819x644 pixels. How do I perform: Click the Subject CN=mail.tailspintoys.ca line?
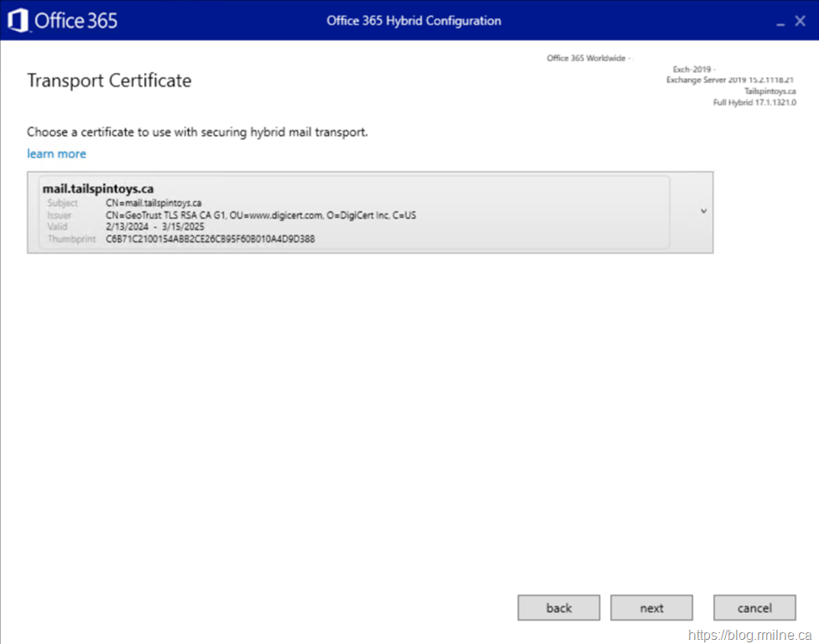coord(154,203)
